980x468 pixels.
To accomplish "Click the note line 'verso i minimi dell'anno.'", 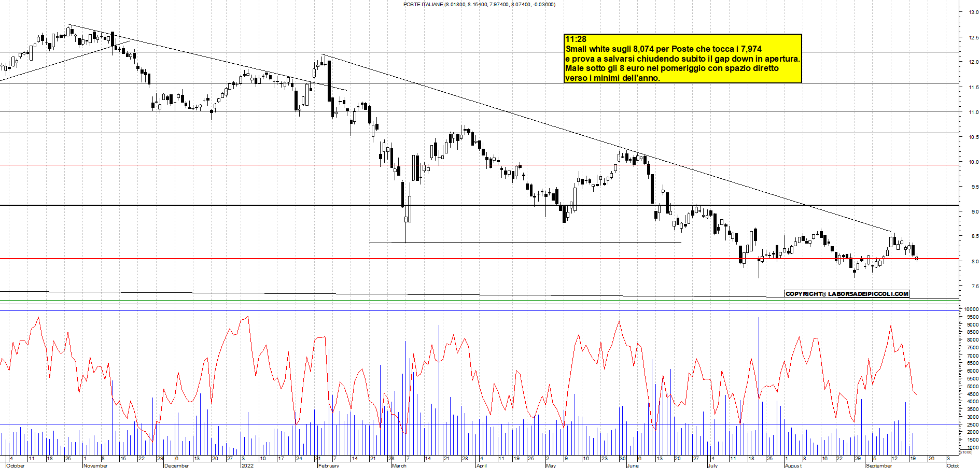I will click(612, 78).
